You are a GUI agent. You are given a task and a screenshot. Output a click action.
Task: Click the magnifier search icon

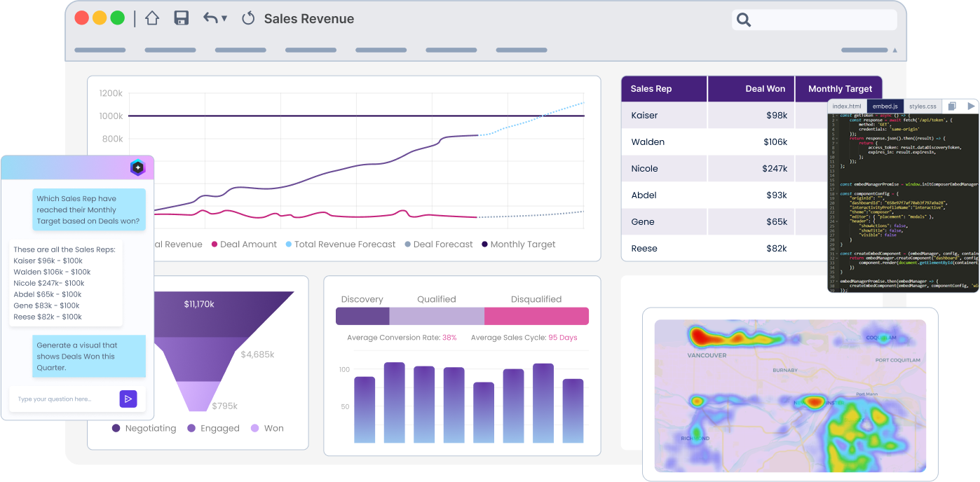[x=744, y=20]
